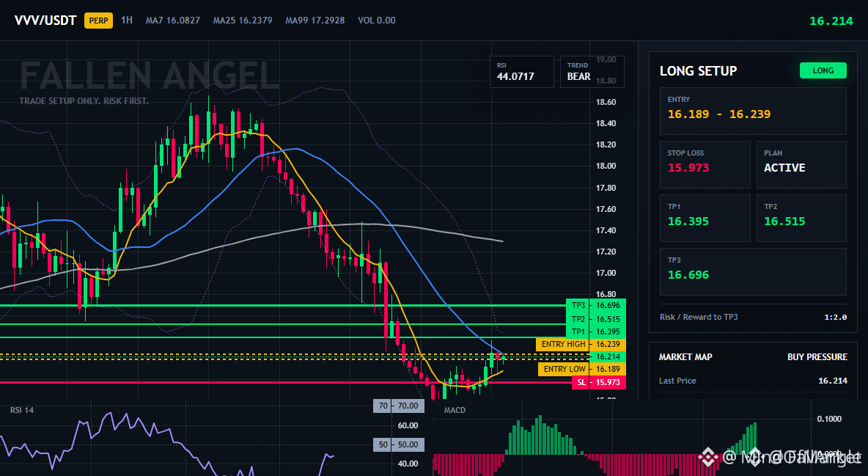868x476 pixels.
Task: Click the TP1 16.395 card in setup panel
Action: 705,218
